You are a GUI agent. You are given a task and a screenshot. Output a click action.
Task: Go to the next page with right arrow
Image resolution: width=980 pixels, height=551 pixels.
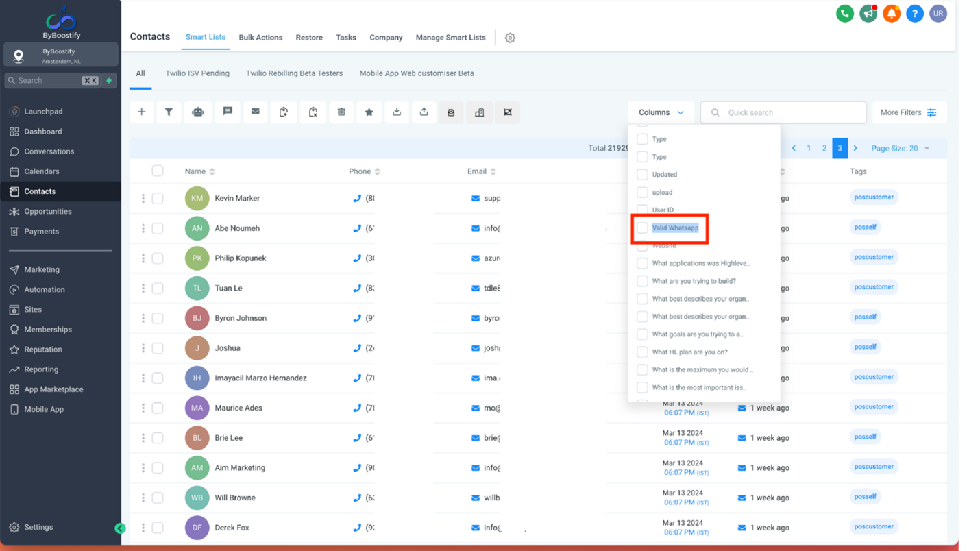[855, 149]
